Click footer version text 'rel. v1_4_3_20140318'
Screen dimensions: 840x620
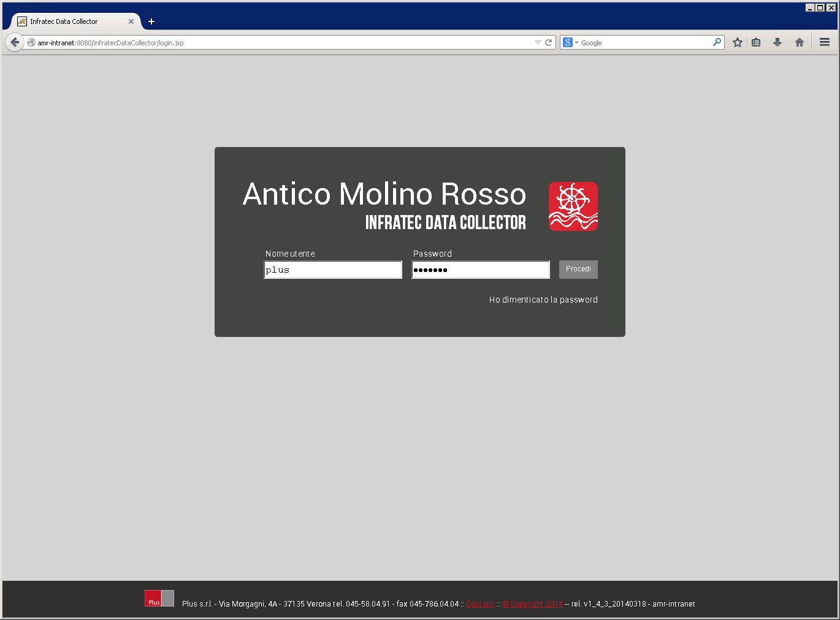609,604
